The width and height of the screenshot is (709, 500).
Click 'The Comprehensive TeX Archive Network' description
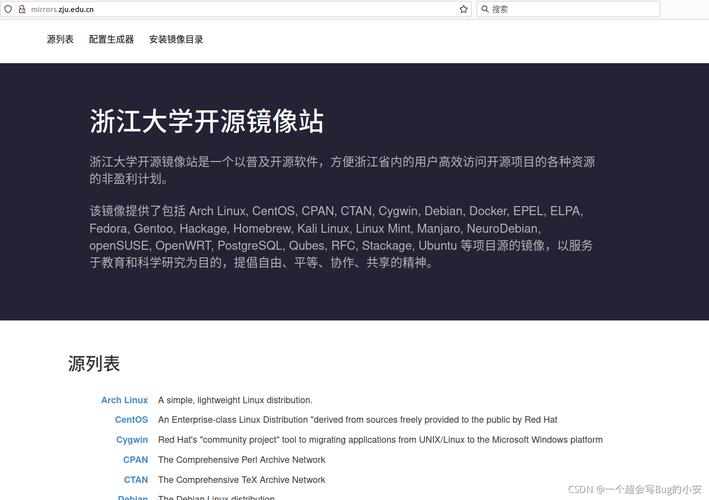point(241,480)
